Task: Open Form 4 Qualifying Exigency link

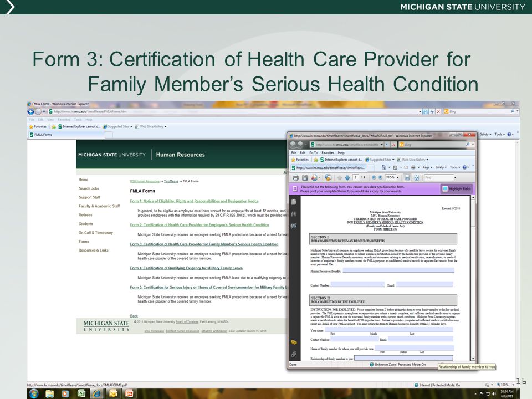Action: 186,268
